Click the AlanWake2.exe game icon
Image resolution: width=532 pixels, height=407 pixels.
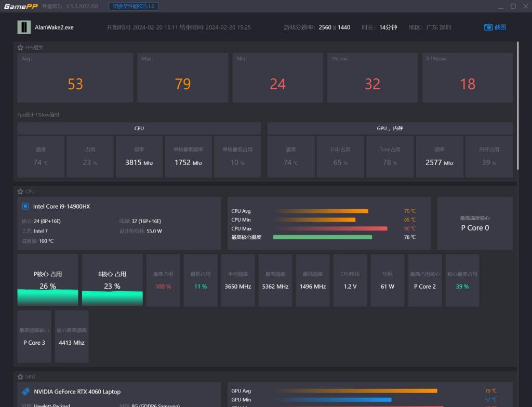(x=24, y=27)
